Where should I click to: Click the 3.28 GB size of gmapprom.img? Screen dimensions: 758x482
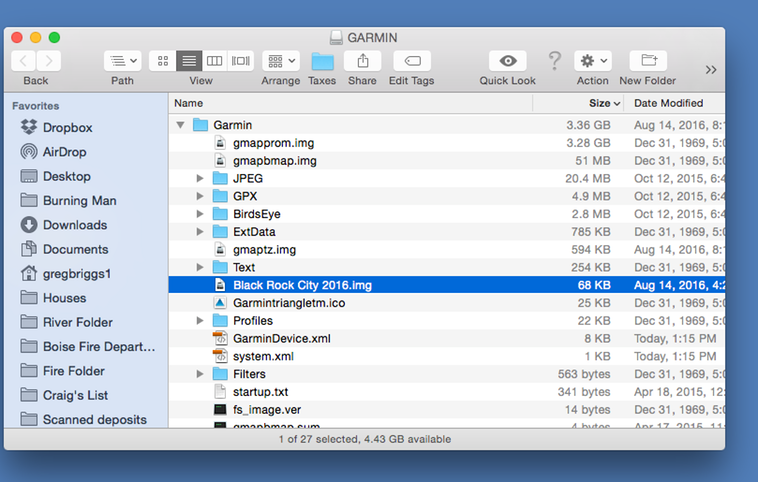tap(588, 143)
